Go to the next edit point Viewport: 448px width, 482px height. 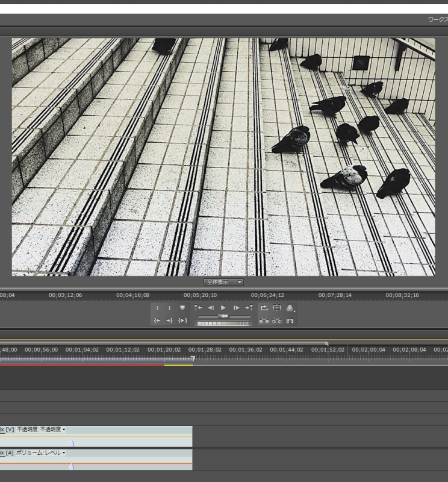pyautogui.click(x=248, y=308)
